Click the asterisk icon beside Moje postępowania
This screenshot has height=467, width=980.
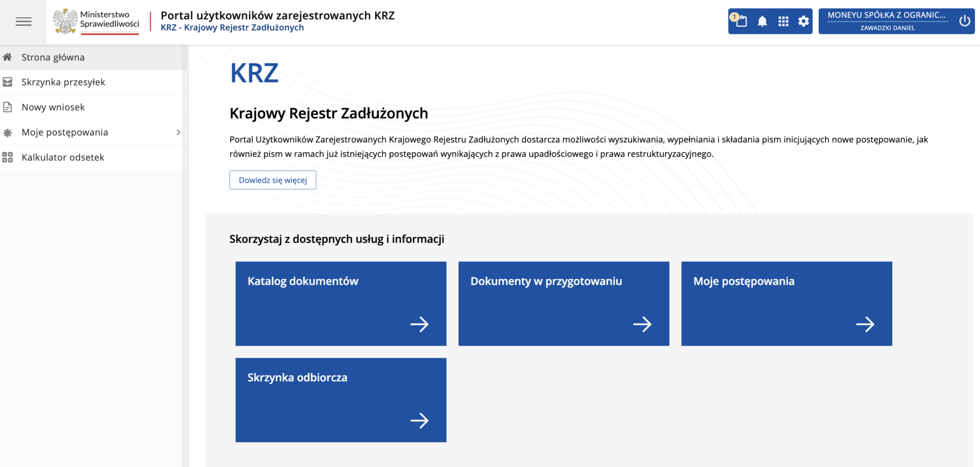pos(8,133)
